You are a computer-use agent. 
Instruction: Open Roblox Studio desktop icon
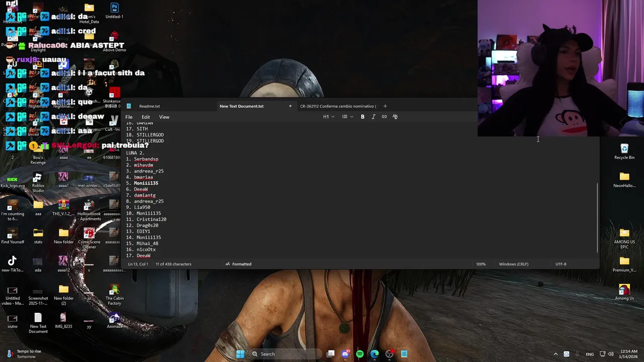[x=38, y=182]
